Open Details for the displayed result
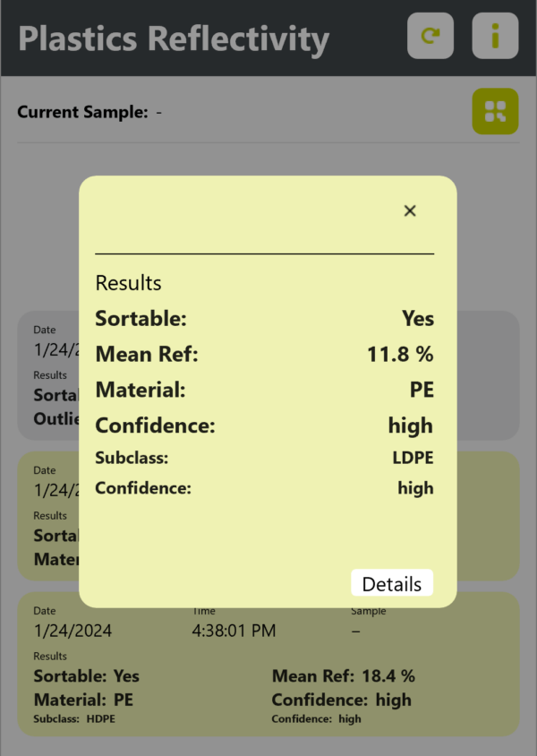The height and width of the screenshot is (756, 537). (392, 583)
